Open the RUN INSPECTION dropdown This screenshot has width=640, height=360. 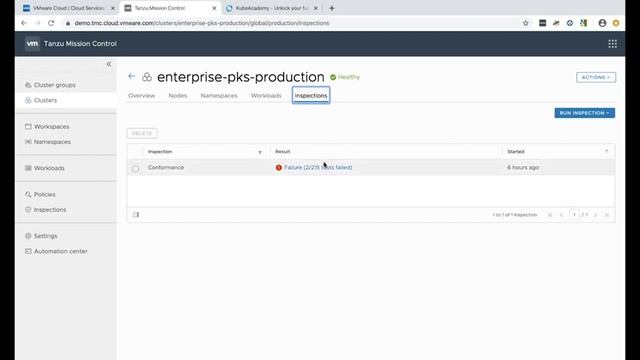click(x=584, y=113)
